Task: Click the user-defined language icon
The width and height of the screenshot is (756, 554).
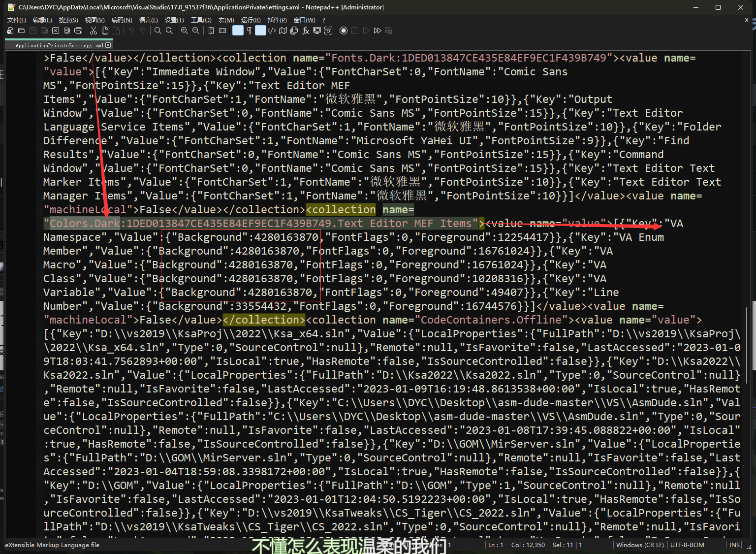Action: (x=272, y=31)
